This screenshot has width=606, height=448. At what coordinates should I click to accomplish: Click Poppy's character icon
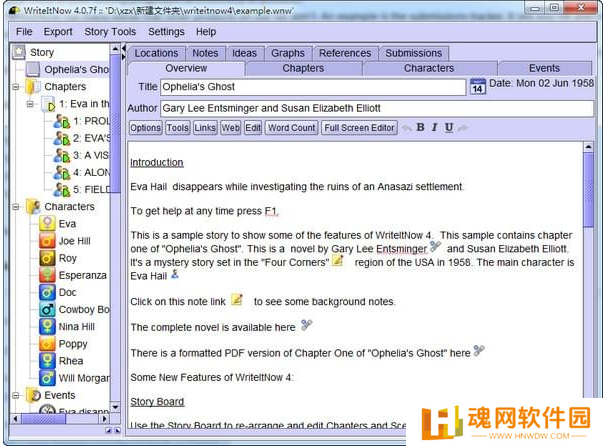pyautogui.click(x=47, y=344)
